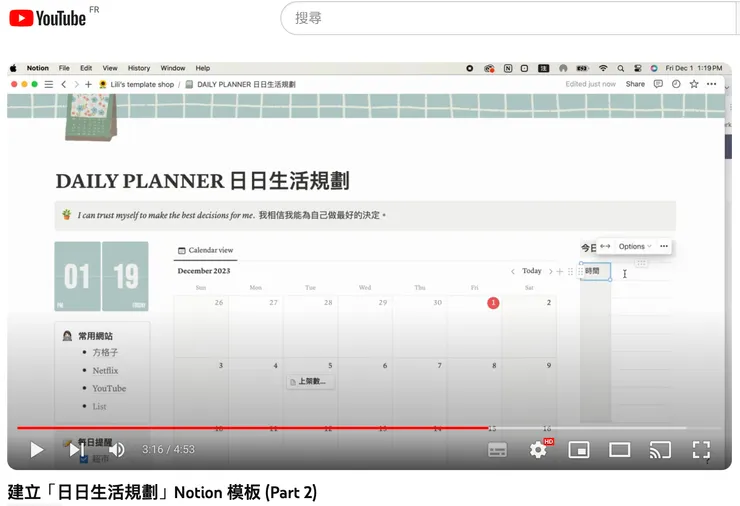Toggle table fit-to-width arrows icon
The height and width of the screenshot is (506, 740).
(605, 246)
